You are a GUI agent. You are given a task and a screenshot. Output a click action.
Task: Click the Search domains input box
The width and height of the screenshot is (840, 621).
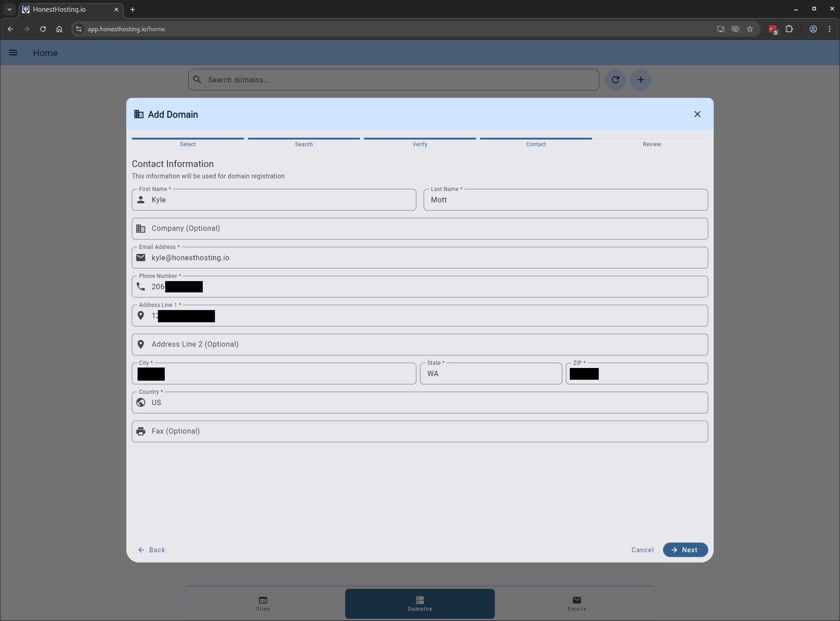point(398,80)
